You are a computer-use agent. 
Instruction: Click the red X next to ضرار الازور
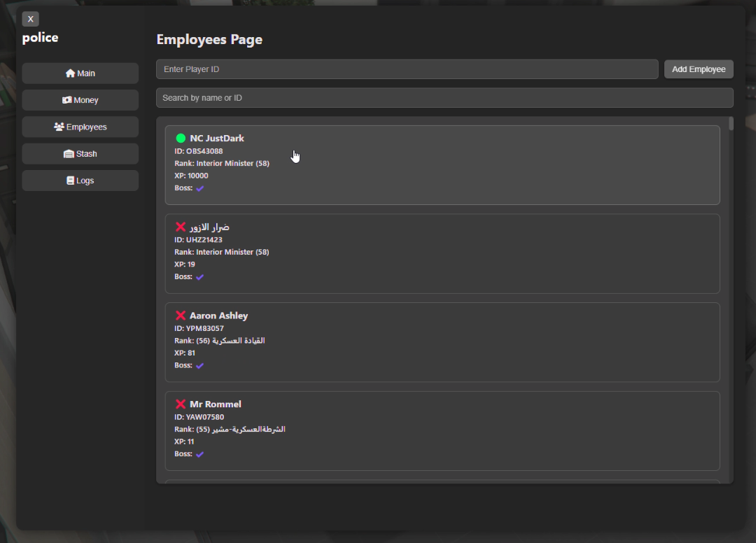tap(181, 226)
